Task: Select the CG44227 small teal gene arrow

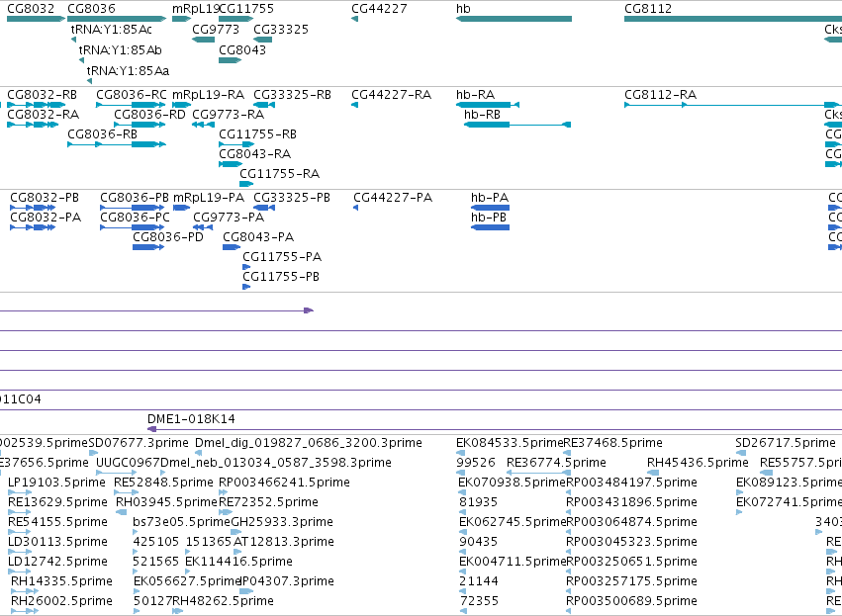Action: click(354, 19)
